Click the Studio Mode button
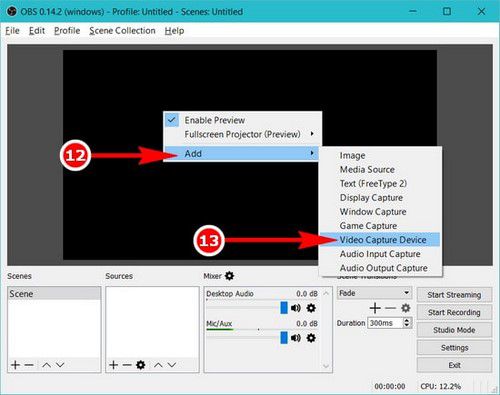 pos(454,330)
